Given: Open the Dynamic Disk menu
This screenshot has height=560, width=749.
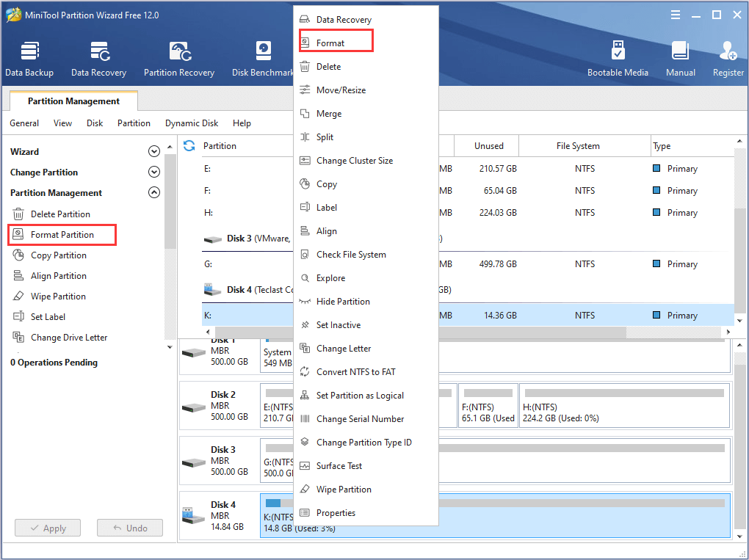Looking at the screenshot, I should 192,123.
